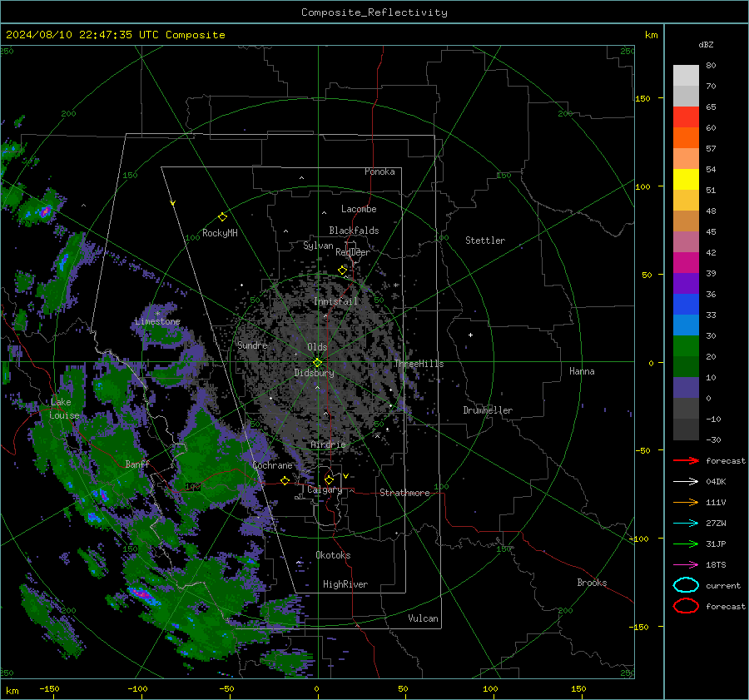
Task: Click the yellow diamond marker above Calgary
Action: coord(329,479)
